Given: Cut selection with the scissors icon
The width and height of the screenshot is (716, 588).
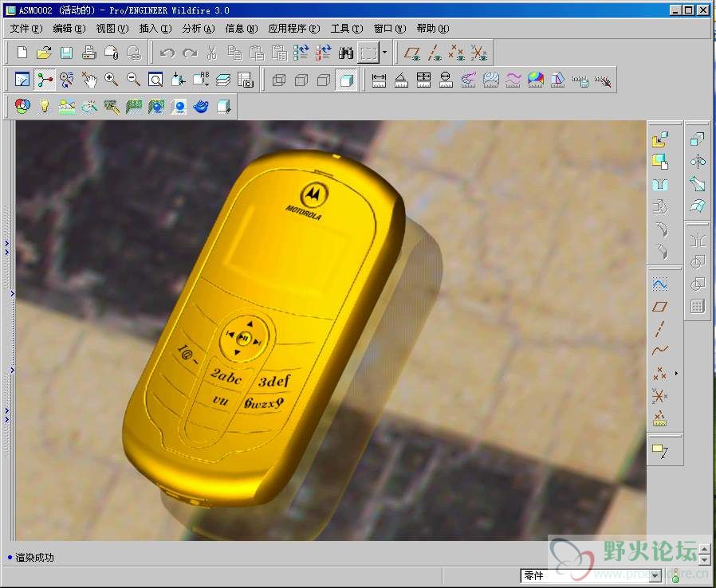Looking at the screenshot, I should 211,53.
